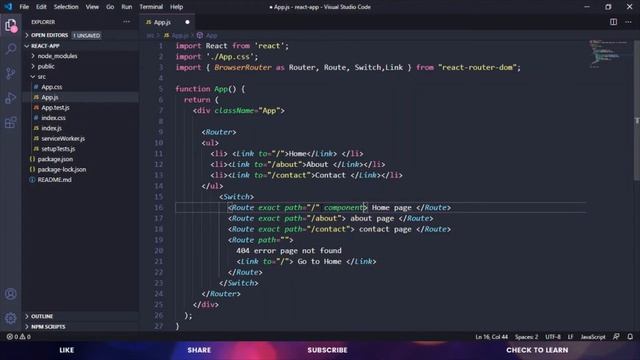This screenshot has height=360, width=640.
Task: Open the Source Control view icon
Action: tap(11, 73)
